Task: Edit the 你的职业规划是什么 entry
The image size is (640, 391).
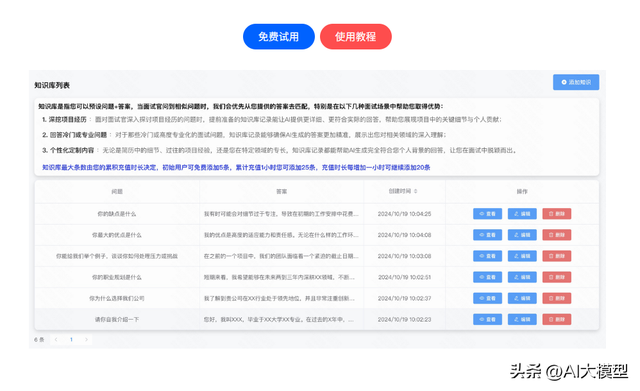Action: 522,277
